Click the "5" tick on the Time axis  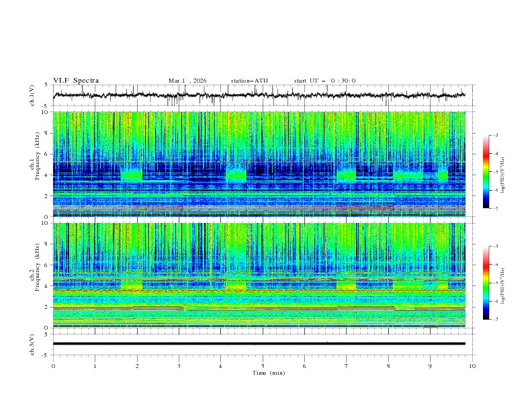click(263, 366)
